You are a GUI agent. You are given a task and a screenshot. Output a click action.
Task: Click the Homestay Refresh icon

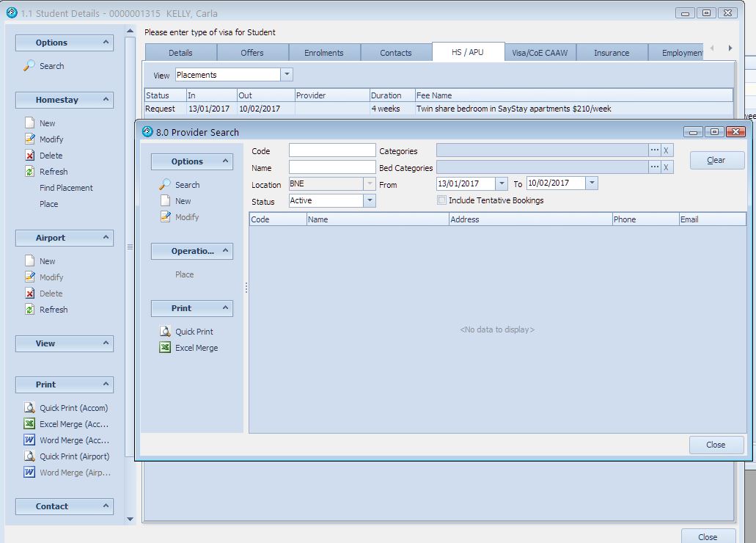(x=30, y=172)
